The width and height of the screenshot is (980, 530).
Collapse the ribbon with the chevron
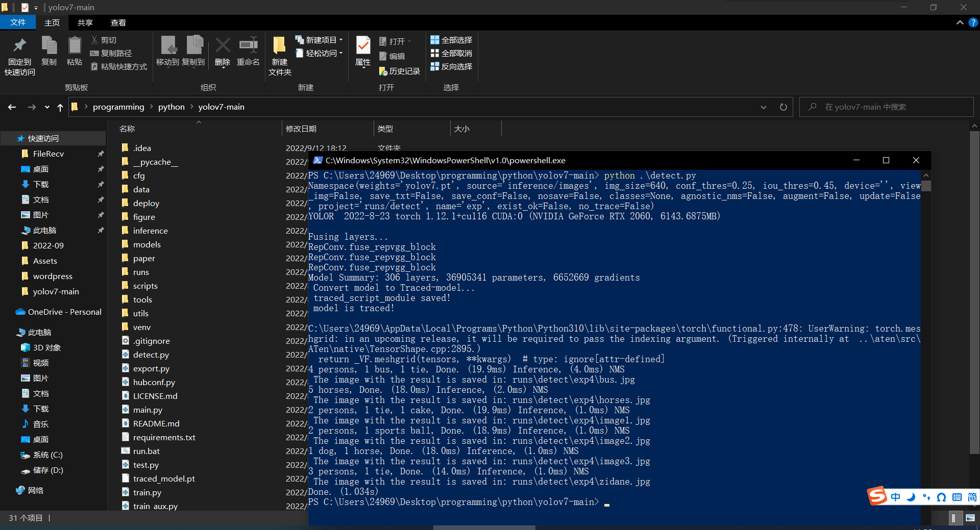pyautogui.click(x=960, y=22)
